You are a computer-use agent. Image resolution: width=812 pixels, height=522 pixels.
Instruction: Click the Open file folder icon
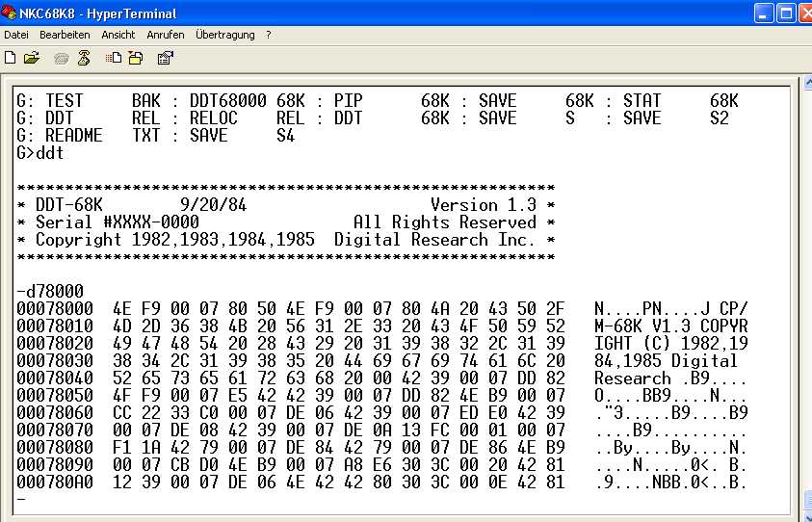coord(32,58)
